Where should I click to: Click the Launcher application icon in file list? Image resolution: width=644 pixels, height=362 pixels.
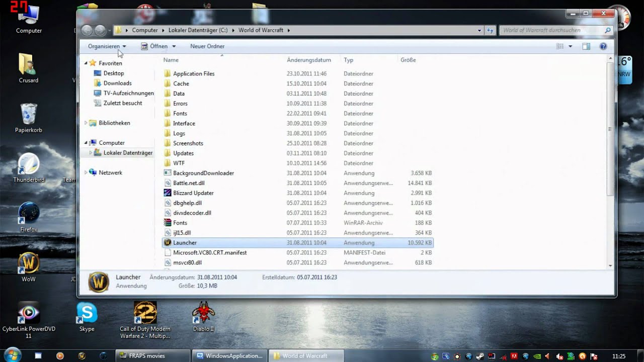coord(168,243)
